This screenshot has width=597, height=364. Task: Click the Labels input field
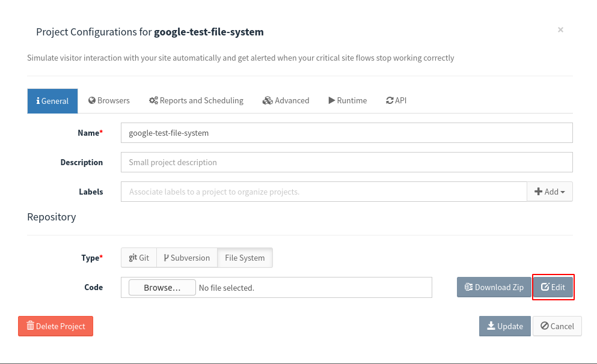(x=324, y=192)
